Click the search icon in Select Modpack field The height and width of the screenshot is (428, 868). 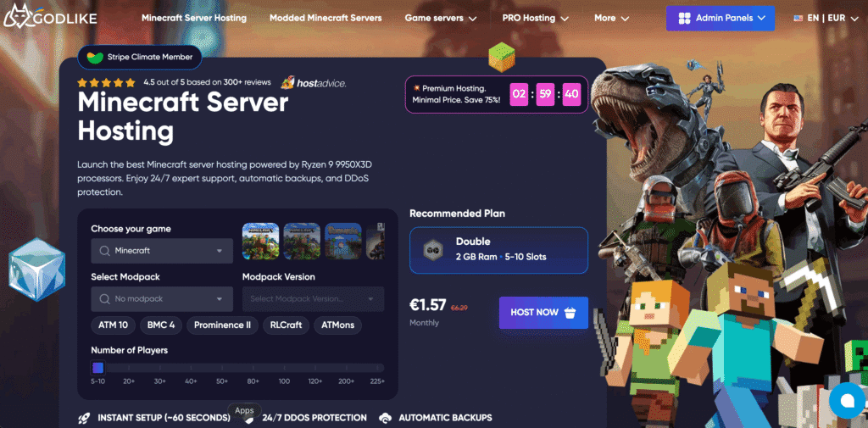104,299
